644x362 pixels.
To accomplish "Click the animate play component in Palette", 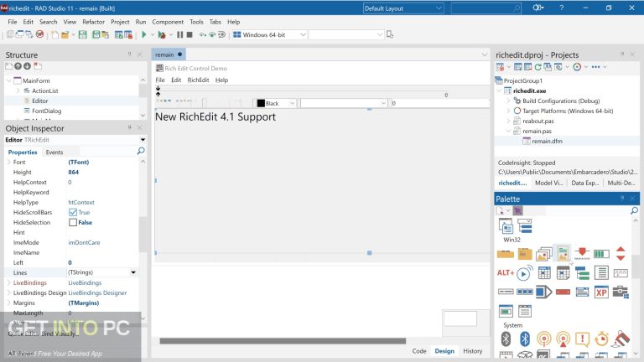I will point(524,273).
